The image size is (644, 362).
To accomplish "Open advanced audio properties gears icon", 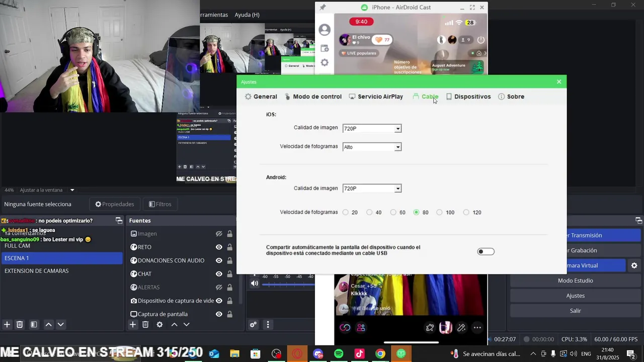I will point(254,325).
